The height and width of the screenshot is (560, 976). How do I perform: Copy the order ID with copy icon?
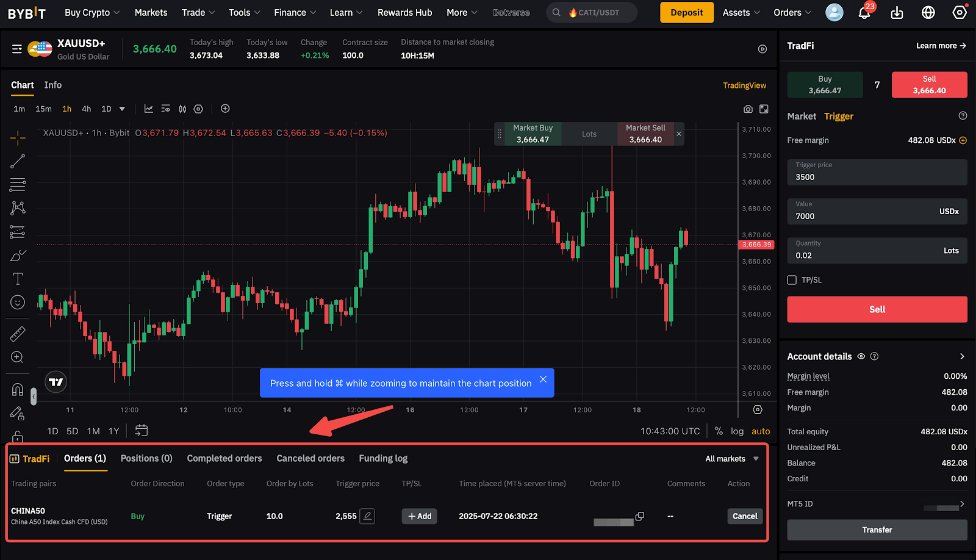pyautogui.click(x=639, y=516)
